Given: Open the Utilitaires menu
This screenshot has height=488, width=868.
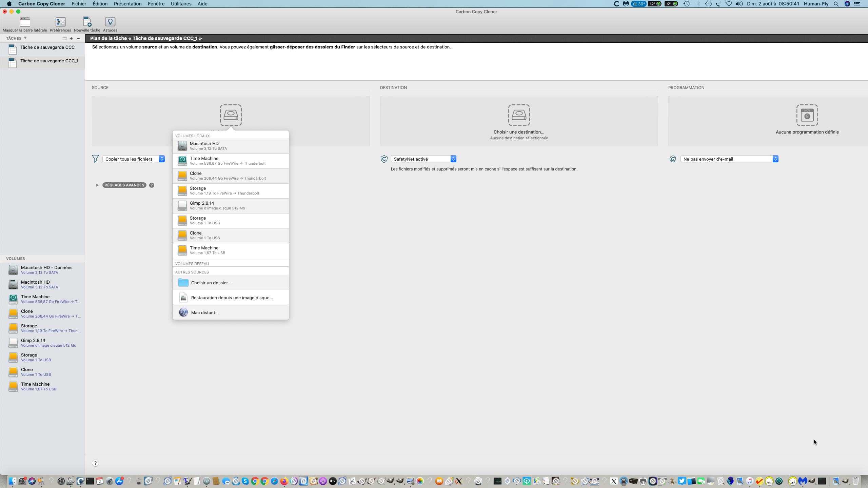Looking at the screenshot, I should tap(181, 4).
